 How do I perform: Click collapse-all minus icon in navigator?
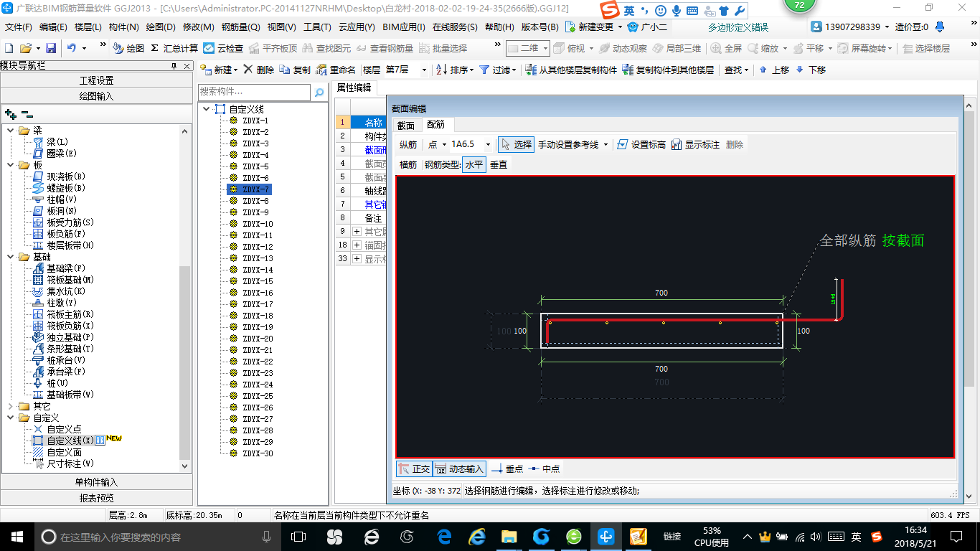[27, 113]
